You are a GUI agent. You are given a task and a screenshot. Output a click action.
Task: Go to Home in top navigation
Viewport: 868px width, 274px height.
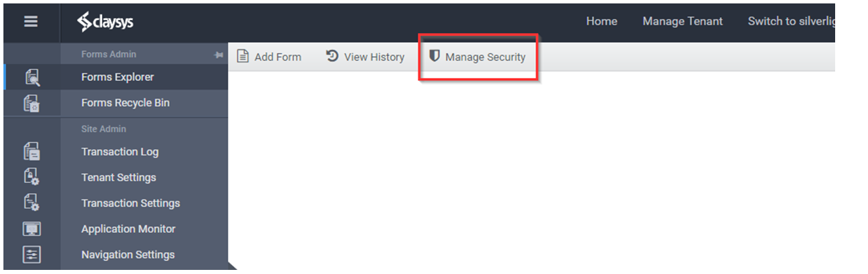click(602, 21)
